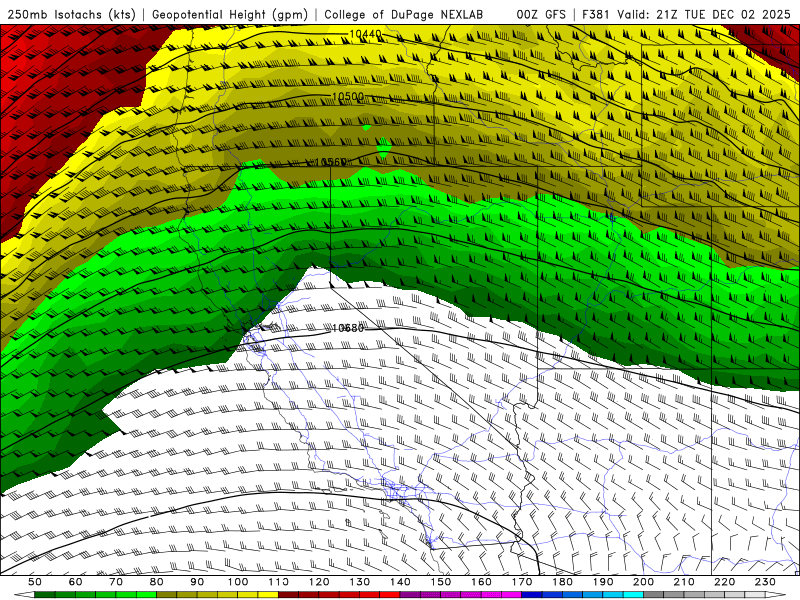800x600 pixels.
Task: Select the 10500 height contour label
Action: click(348, 96)
